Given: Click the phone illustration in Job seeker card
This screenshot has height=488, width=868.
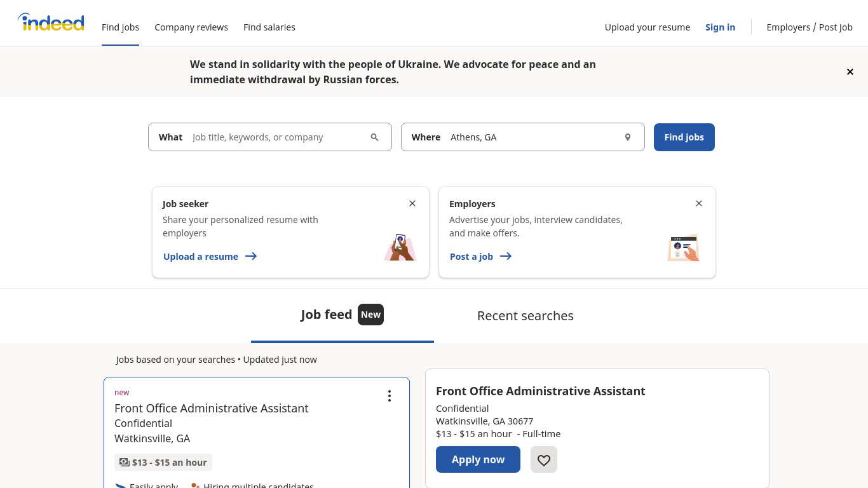Looking at the screenshot, I should click(x=400, y=247).
